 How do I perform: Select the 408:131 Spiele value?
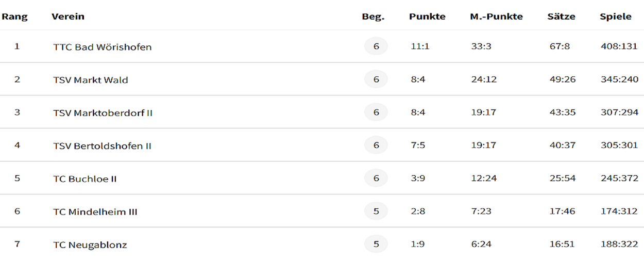(x=619, y=46)
